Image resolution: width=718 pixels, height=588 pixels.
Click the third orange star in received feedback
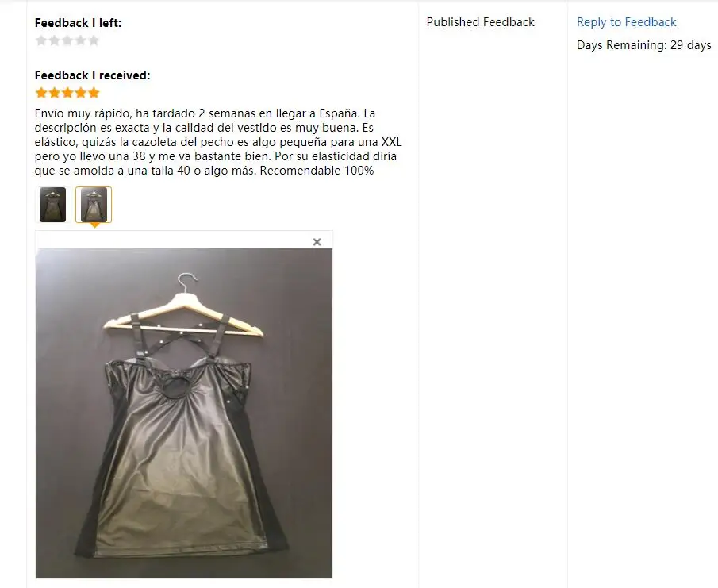[67, 93]
